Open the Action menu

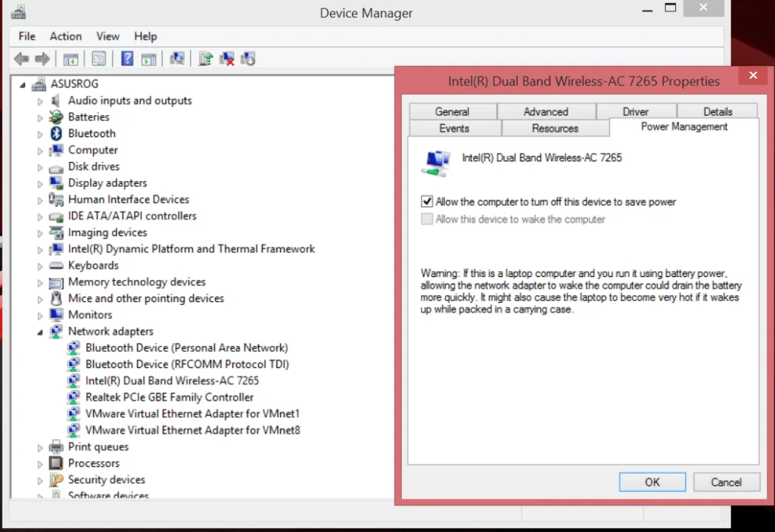pyautogui.click(x=65, y=36)
